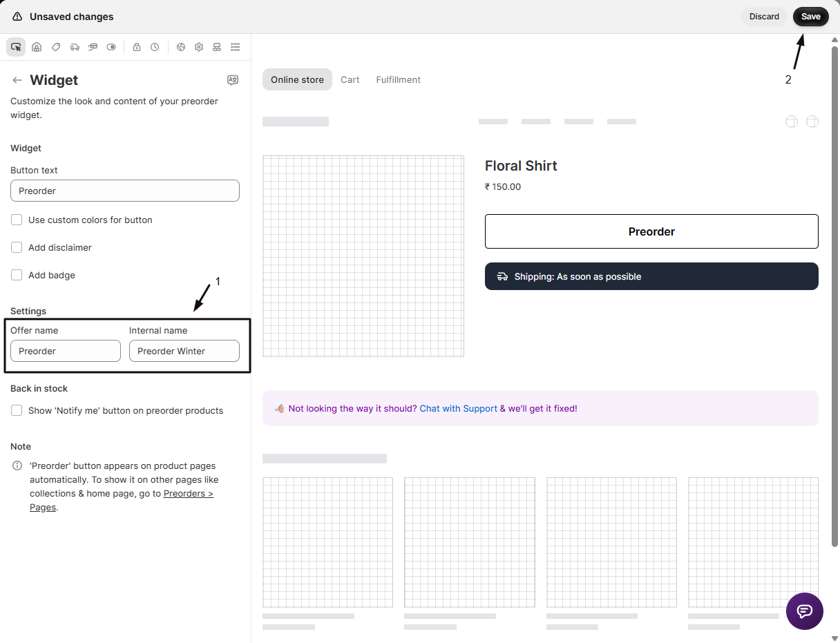This screenshot has width=840, height=643.
Task: Open the globe icon in the toolbar
Action: [181, 47]
